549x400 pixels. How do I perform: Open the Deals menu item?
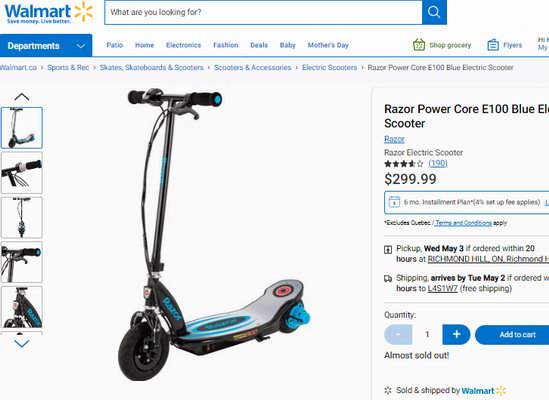[x=259, y=45]
